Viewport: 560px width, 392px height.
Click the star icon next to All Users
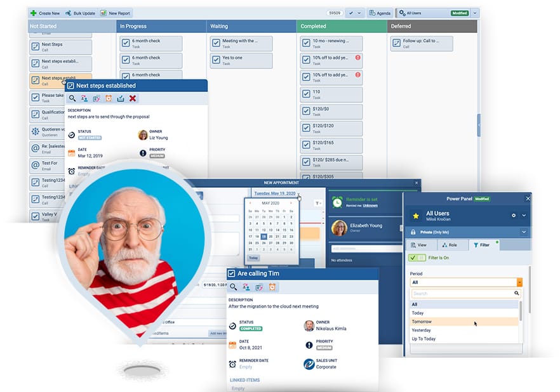[415, 216]
